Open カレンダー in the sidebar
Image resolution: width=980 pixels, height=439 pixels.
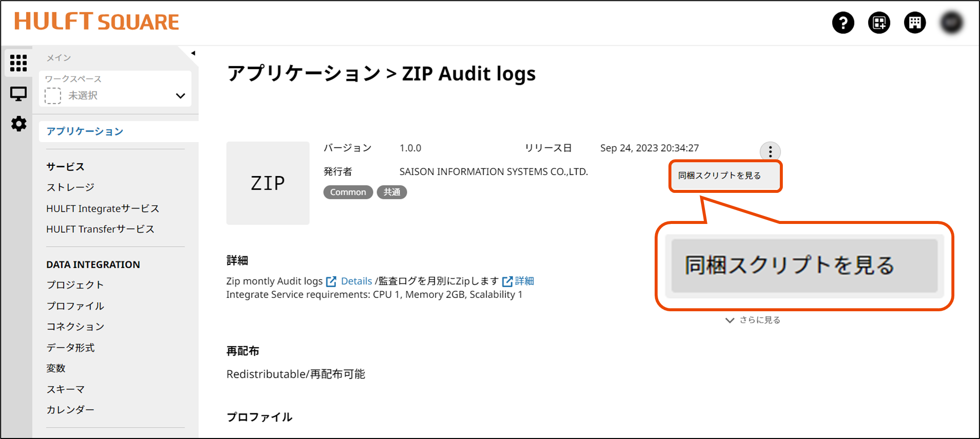coord(70,410)
